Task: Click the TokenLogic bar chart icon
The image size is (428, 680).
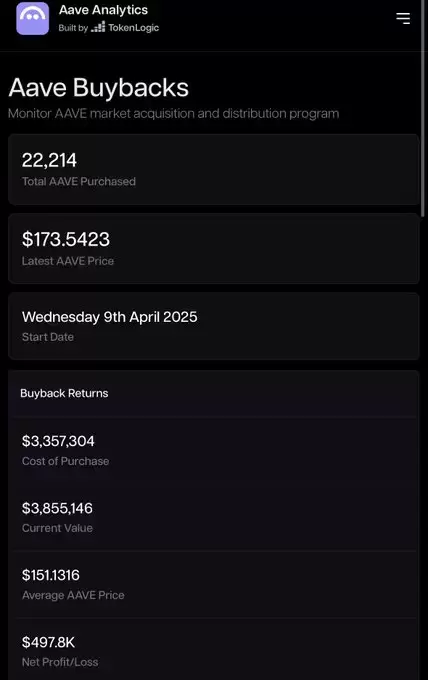Action: (98, 27)
